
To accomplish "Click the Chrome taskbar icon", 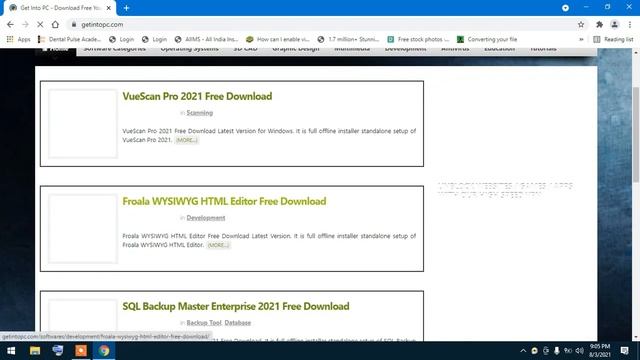I will click(x=104, y=351).
